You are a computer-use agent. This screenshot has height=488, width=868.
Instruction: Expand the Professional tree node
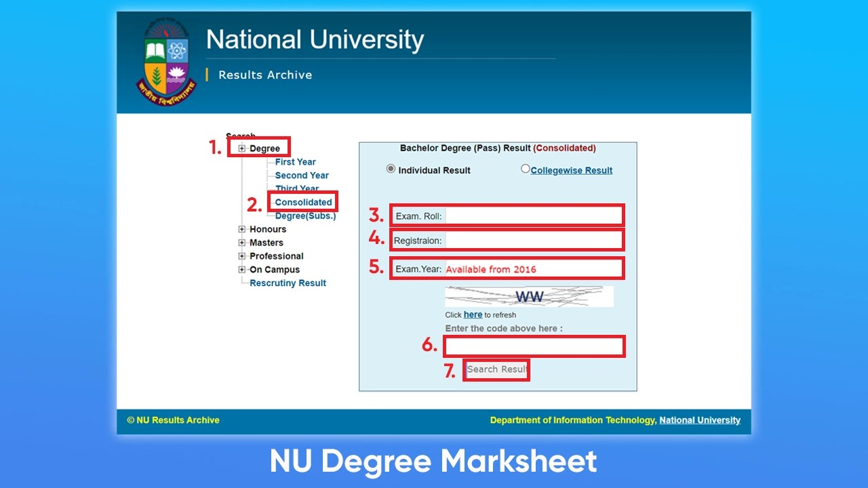point(242,256)
